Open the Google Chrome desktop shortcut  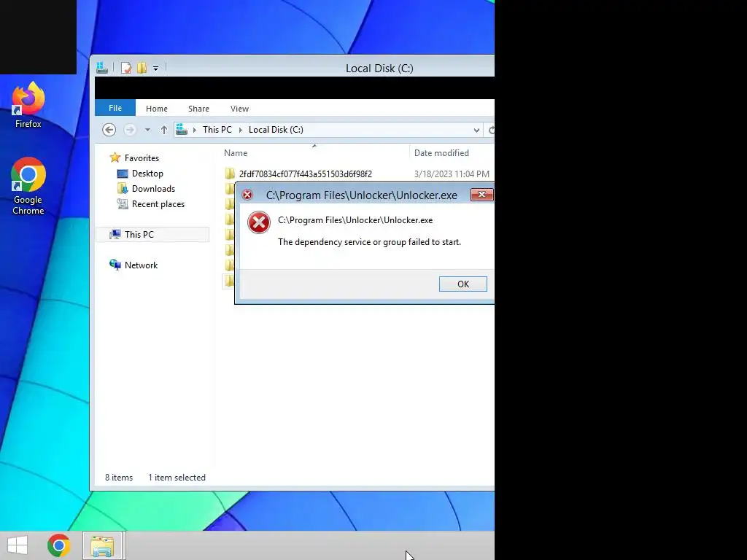(x=28, y=186)
